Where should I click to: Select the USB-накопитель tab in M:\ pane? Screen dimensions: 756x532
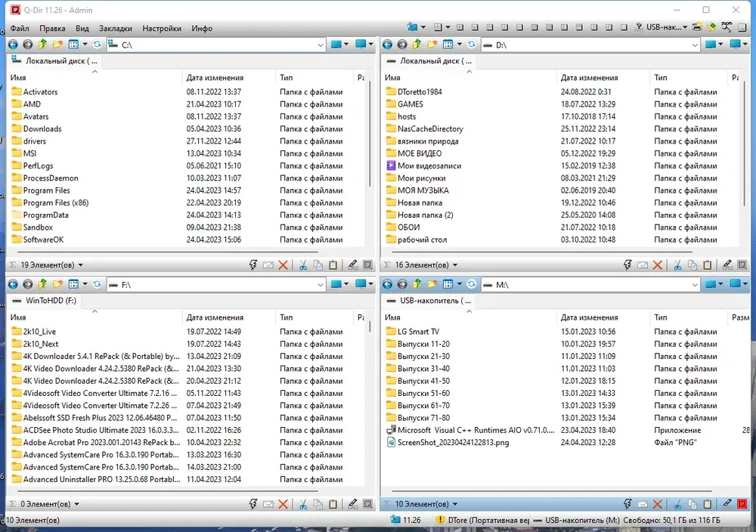pyautogui.click(x=429, y=300)
